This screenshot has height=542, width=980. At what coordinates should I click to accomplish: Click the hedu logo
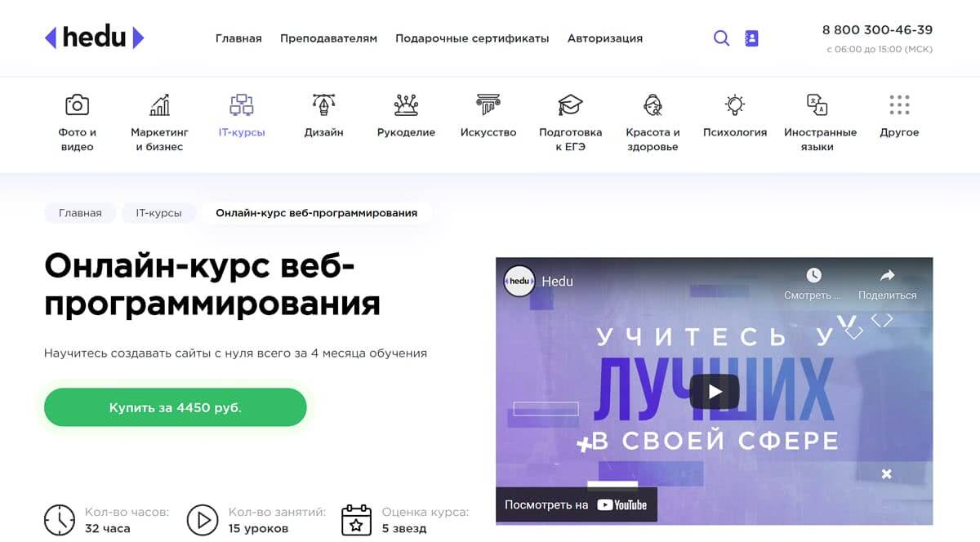(x=95, y=38)
